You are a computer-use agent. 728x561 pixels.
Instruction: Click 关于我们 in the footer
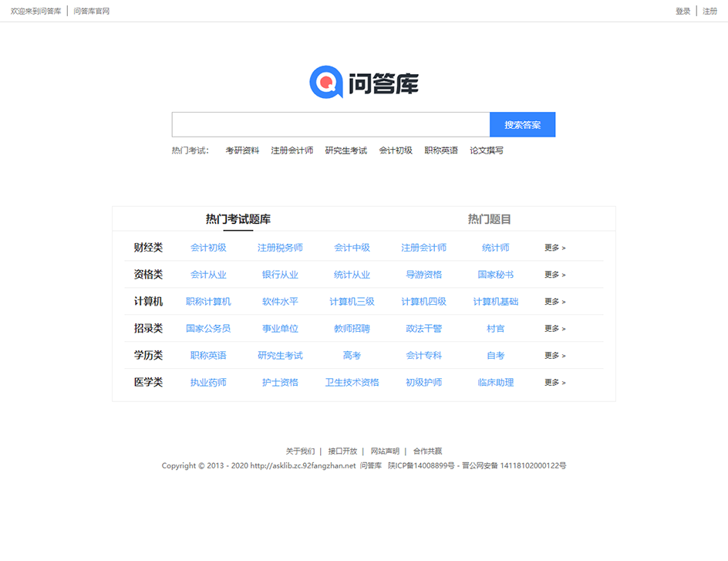[300, 451]
